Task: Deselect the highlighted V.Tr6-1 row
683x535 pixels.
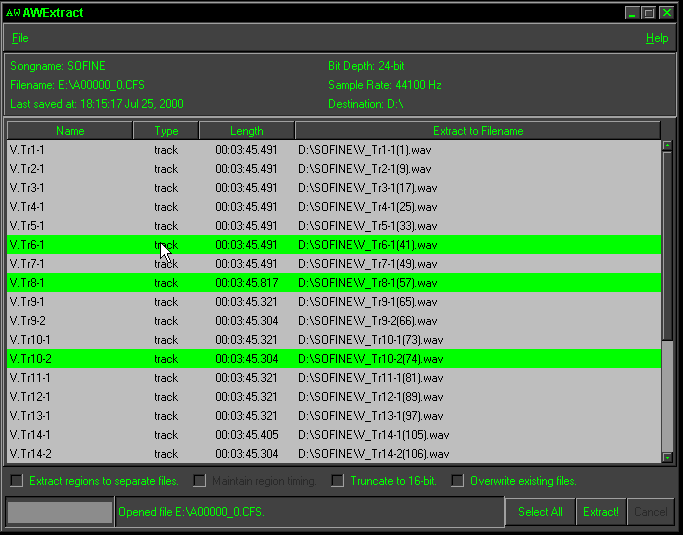Action: [334, 245]
